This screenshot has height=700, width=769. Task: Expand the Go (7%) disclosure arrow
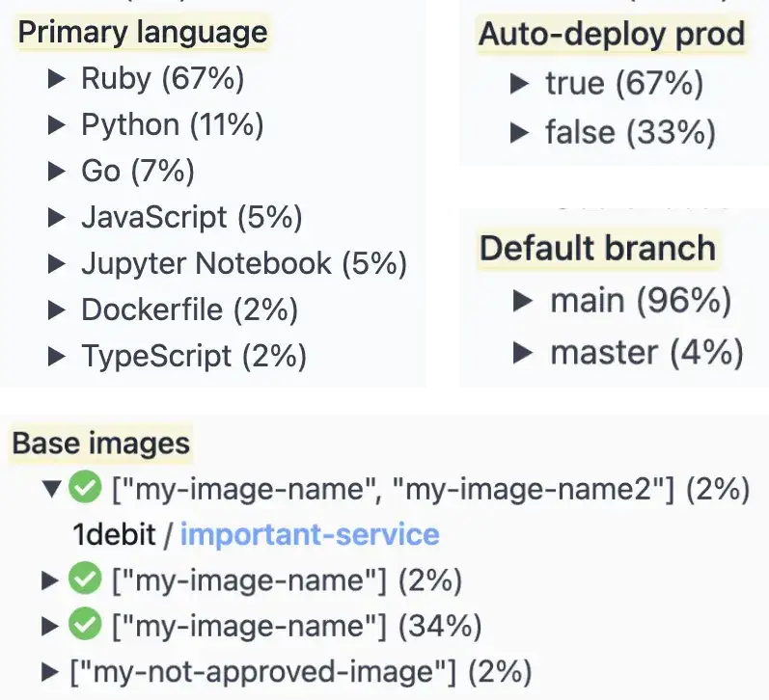56,172
